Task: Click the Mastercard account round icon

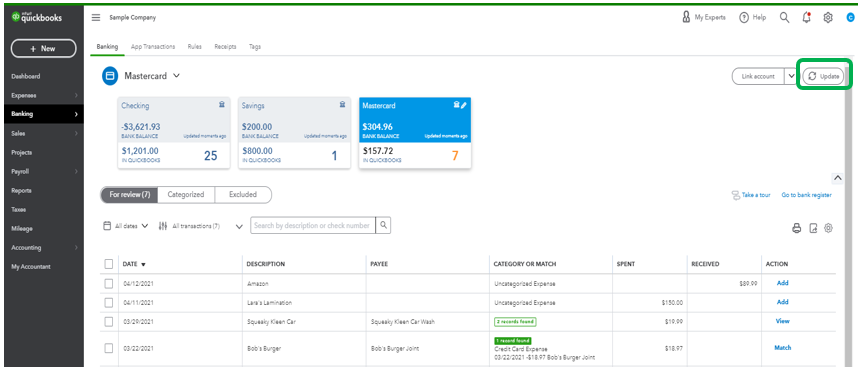Action: 110,76
